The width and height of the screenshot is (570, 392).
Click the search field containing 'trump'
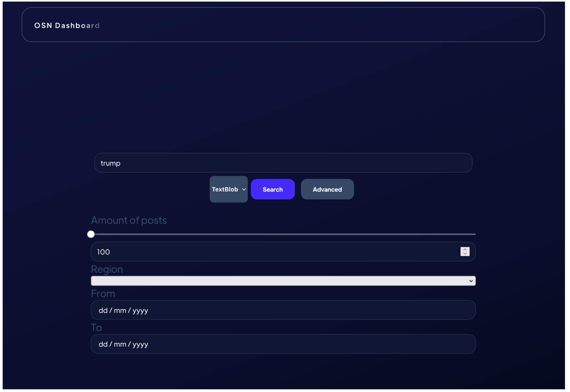[283, 163]
